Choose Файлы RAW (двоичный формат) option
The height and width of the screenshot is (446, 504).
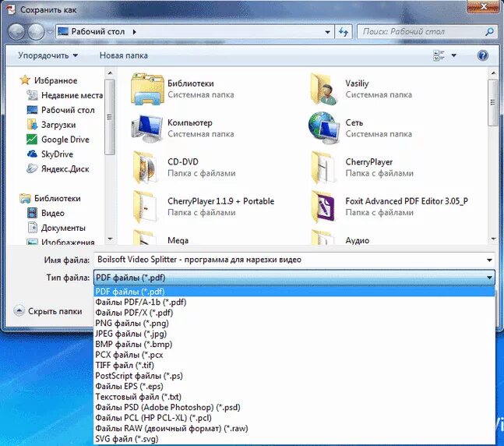[x=294, y=428]
